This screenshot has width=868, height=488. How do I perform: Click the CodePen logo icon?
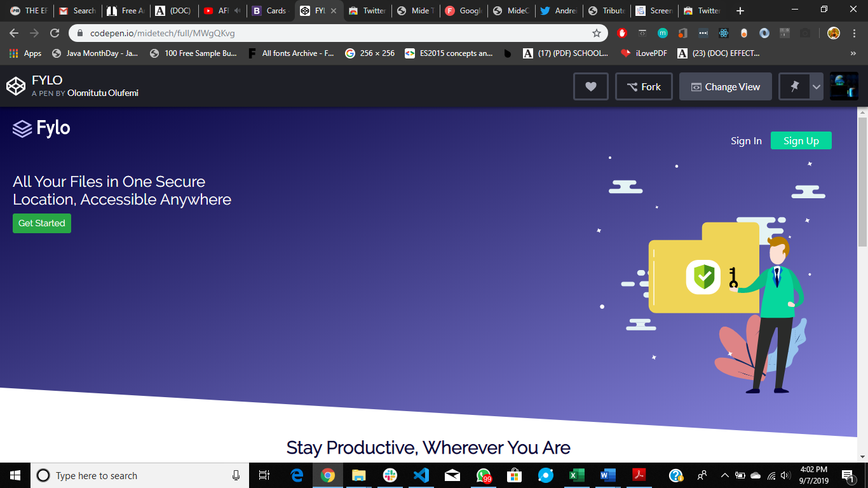coord(16,86)
